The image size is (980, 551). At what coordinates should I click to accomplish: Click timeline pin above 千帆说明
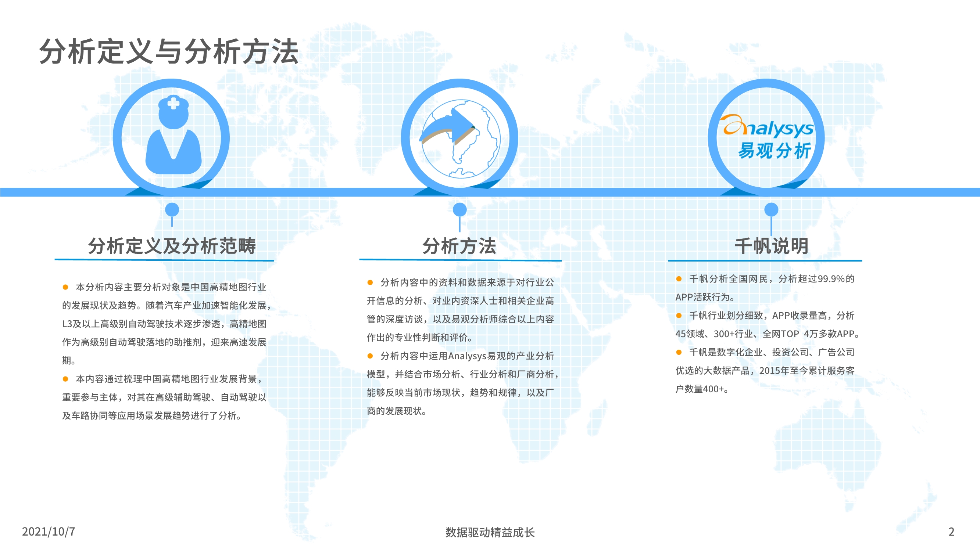pos(771,209)
